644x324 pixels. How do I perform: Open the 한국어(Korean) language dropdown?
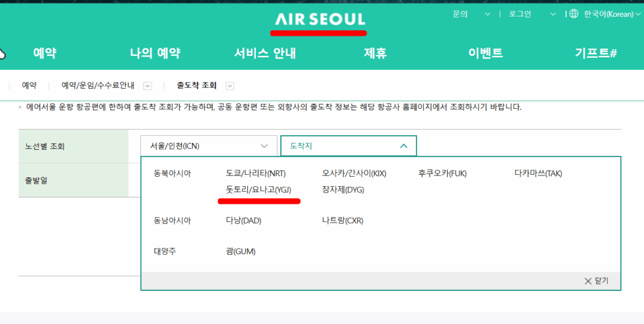coord(608,14)
